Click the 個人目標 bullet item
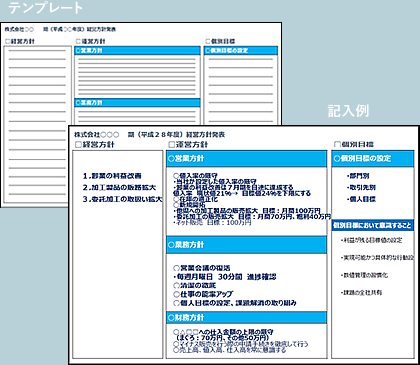This screenshot has width=420, height=365. pos(361,199)
